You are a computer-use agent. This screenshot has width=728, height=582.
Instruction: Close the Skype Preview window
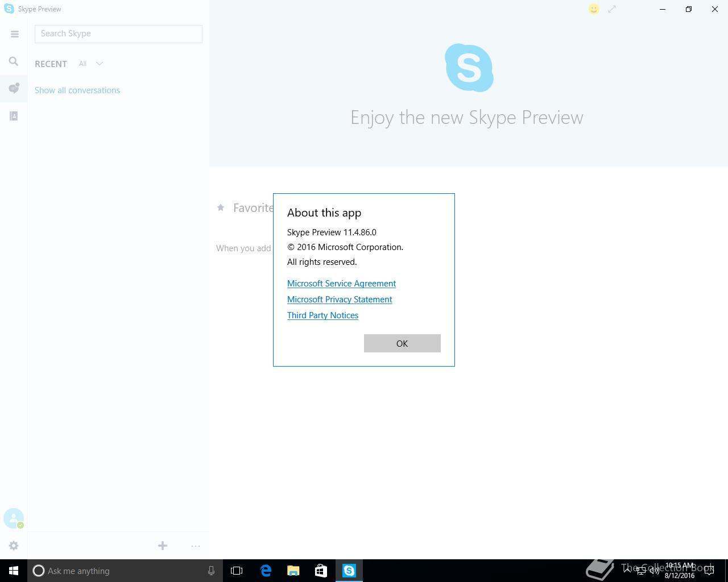[715, 9]
